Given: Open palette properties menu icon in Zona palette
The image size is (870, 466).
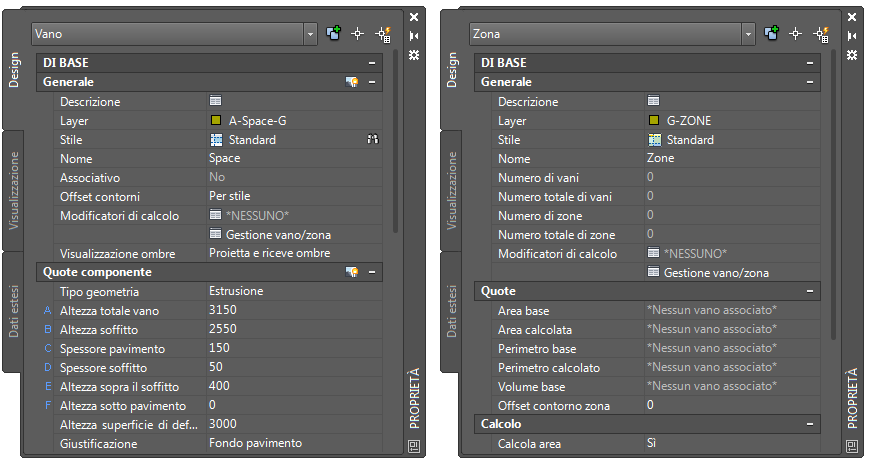Looking at the screenshot, I should 851,446.
